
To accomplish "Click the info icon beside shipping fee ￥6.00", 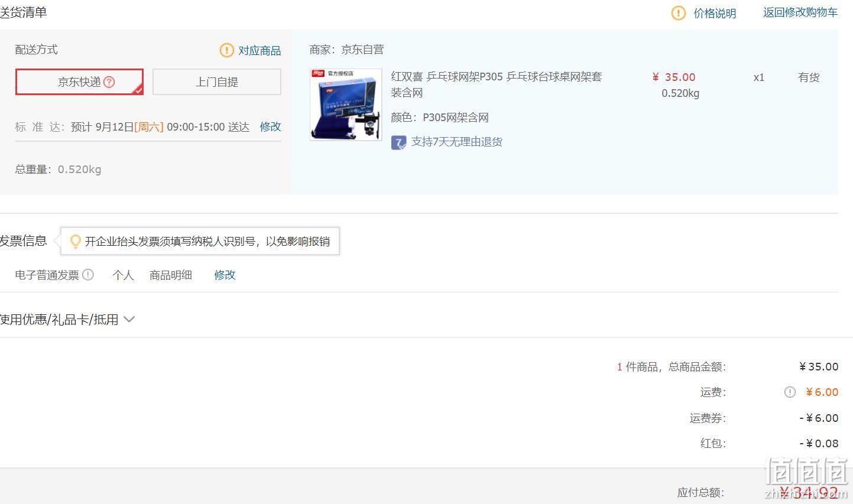I will [x=790, y=392].
